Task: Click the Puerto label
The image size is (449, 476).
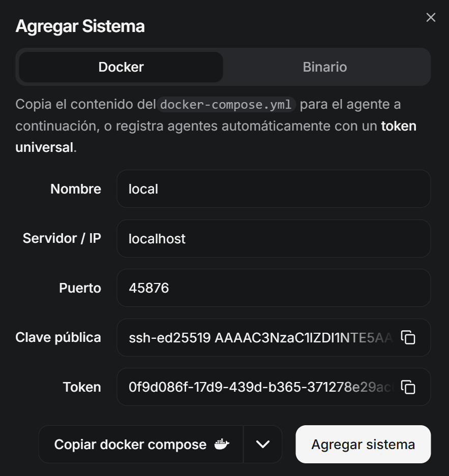Action: click(x=80, y=288)
